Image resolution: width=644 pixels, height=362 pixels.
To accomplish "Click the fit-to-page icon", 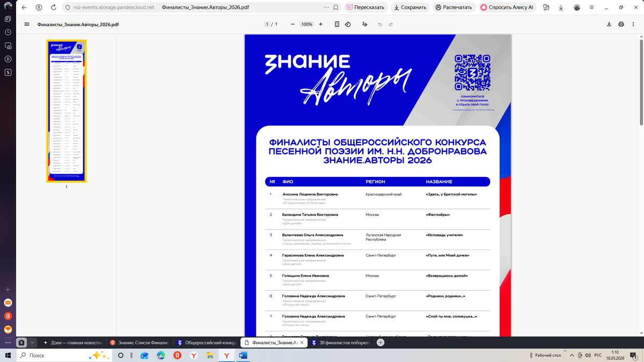I will tap(337, 24).
